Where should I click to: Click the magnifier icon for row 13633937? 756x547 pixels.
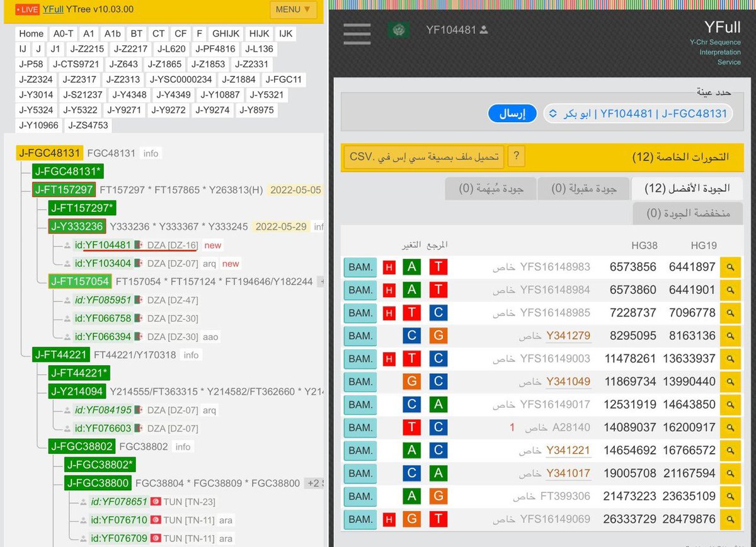[x=730, y=359]
